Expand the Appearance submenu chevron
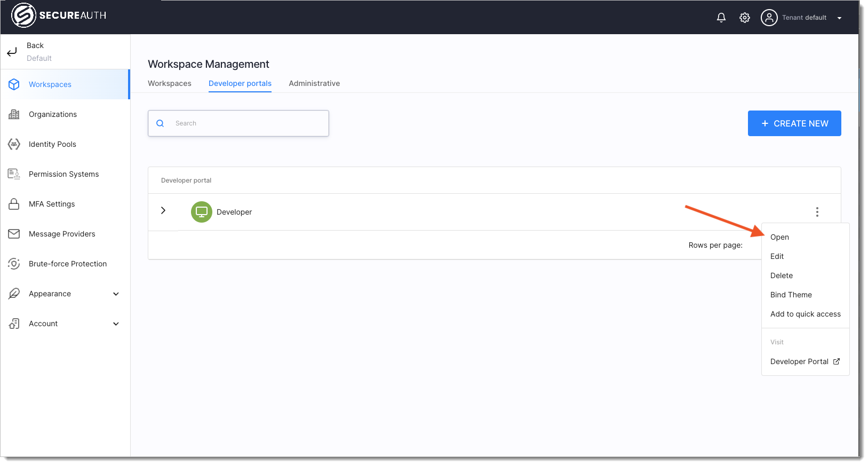This screenshot has width=868, height=465. [116, 294]
